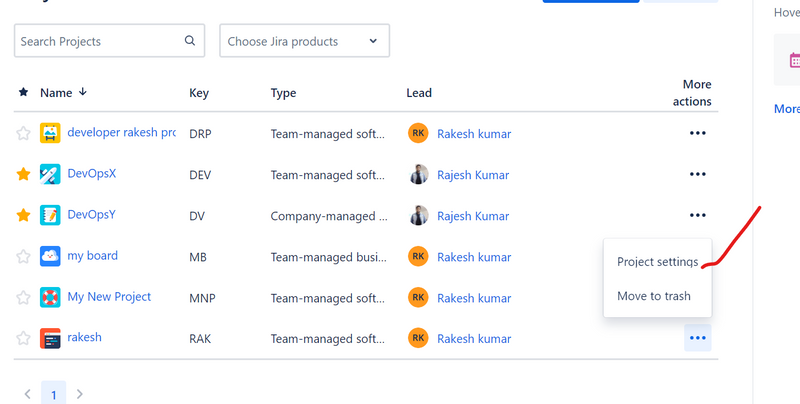Viewport: 800px width, 404px height.
Task: Click the rakesh project avatar icon
Action: pos(50,338)
